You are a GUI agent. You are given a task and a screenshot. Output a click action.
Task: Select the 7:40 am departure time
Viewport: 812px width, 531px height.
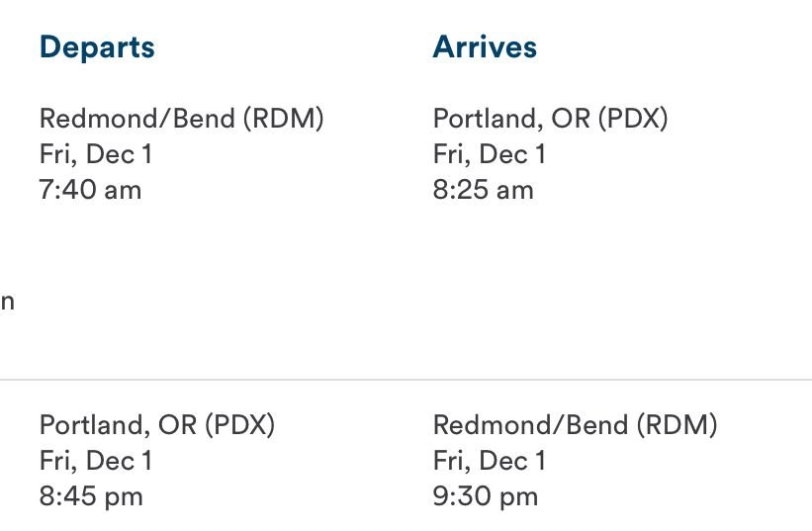[x=90, y=190]
